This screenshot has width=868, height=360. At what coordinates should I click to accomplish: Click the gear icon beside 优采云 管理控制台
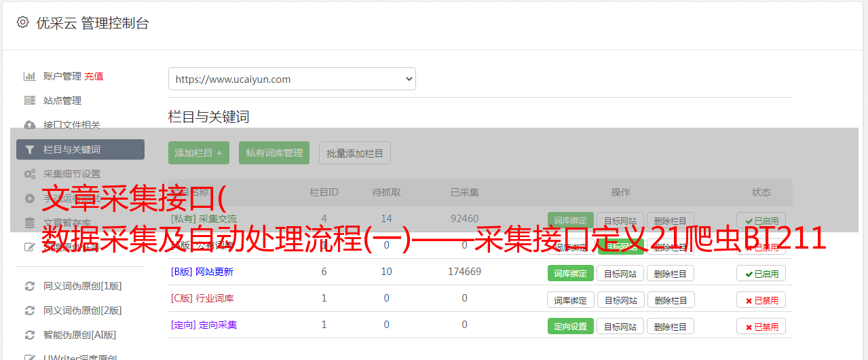tap(22, 22)
